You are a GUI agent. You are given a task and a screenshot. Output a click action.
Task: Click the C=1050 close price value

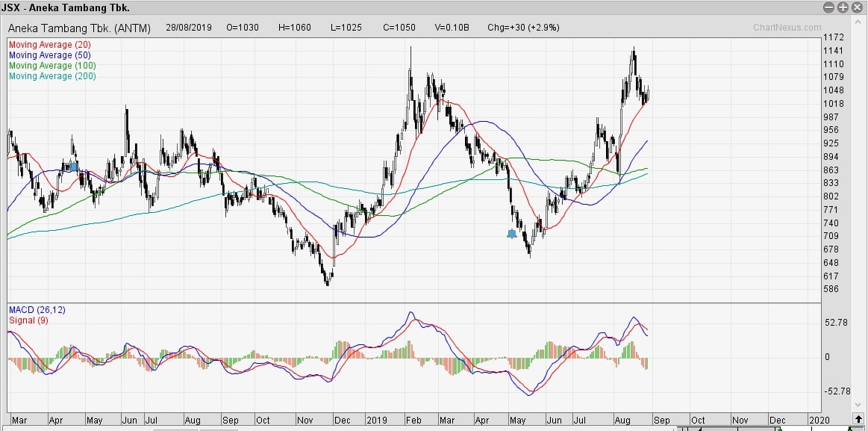tap(400, 28)
